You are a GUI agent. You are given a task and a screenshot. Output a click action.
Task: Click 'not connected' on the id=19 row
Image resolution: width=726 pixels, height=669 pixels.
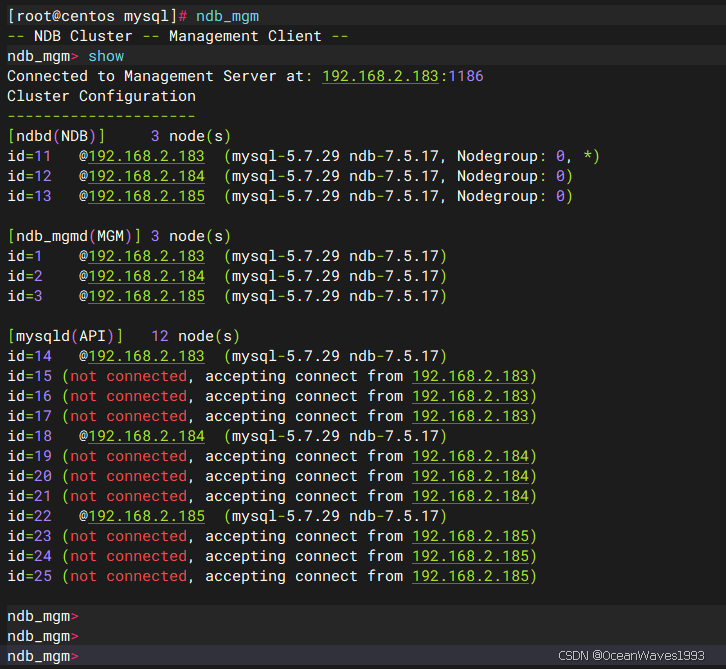point(129,456)
